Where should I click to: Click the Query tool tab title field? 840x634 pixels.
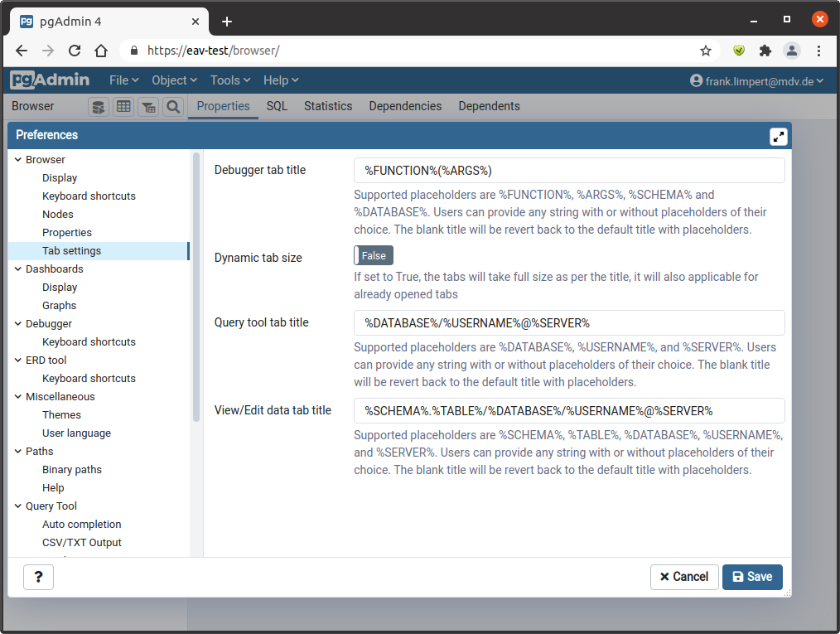(569, 323)
